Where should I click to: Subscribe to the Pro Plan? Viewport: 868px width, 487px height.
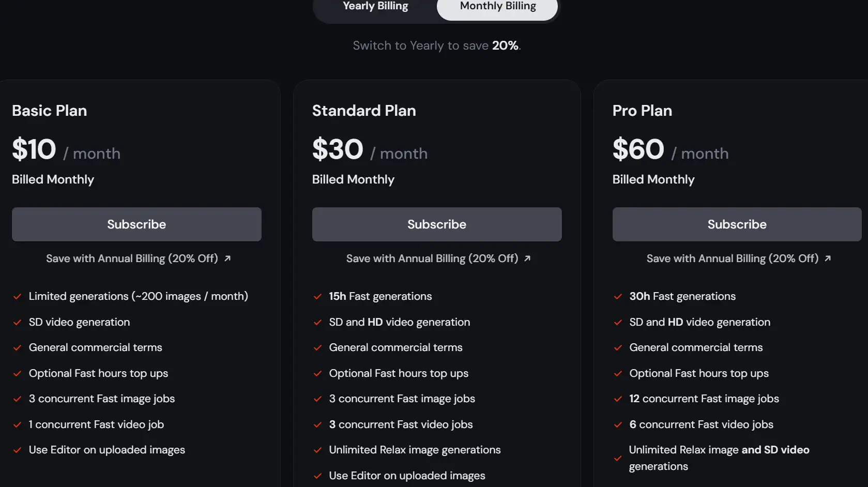pyautogui.click(x=737, y=224)
